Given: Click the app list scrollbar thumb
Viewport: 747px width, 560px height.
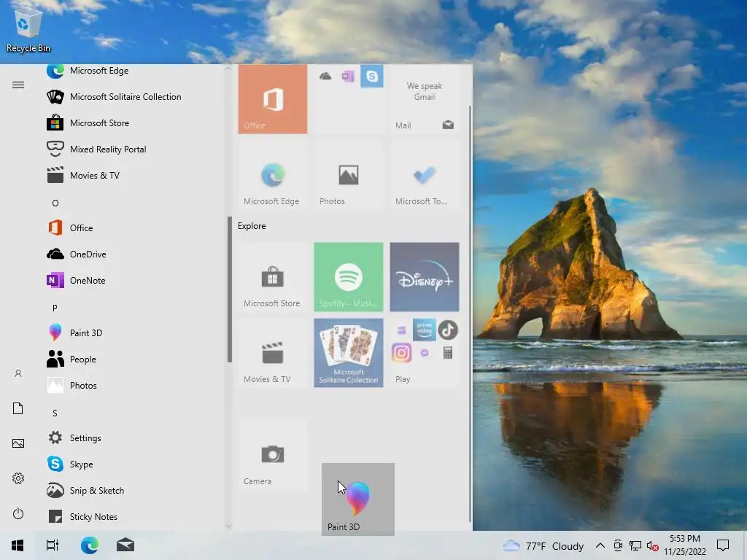Looking at the screenshot, I should point(230,289).
